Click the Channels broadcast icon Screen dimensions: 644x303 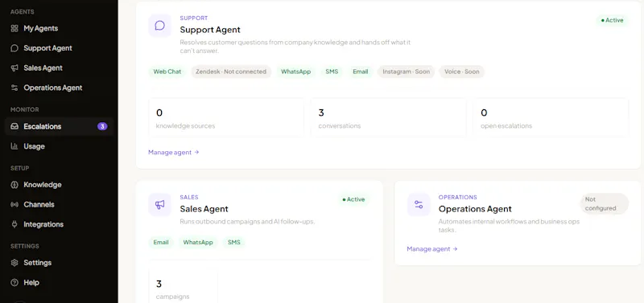(x=14, y=204)
